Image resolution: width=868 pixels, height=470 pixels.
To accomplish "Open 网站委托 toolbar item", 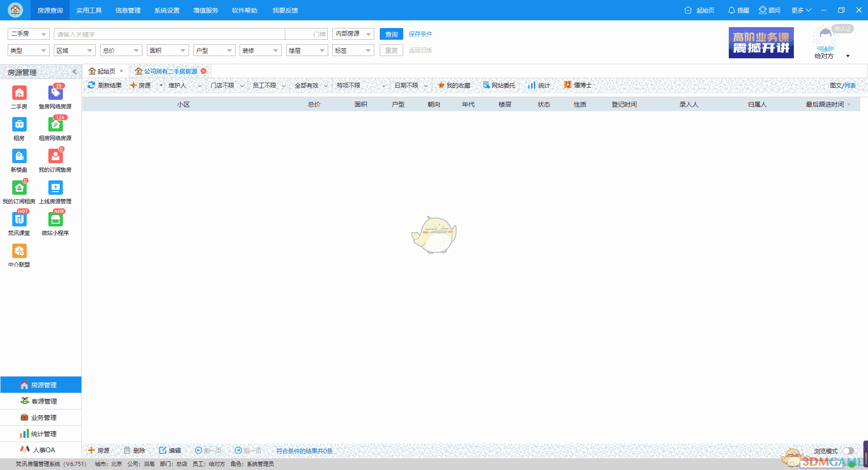I will [499, 85].
